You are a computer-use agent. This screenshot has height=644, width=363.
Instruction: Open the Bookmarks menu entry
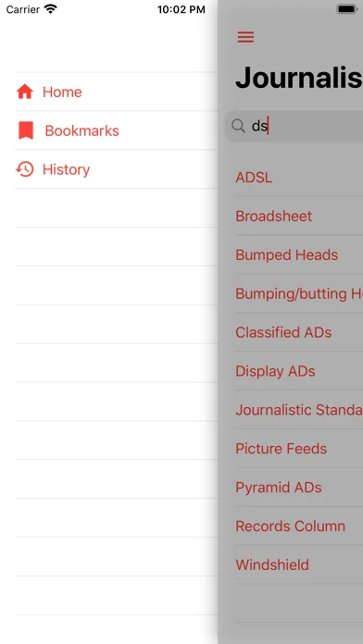pos(117,130)
